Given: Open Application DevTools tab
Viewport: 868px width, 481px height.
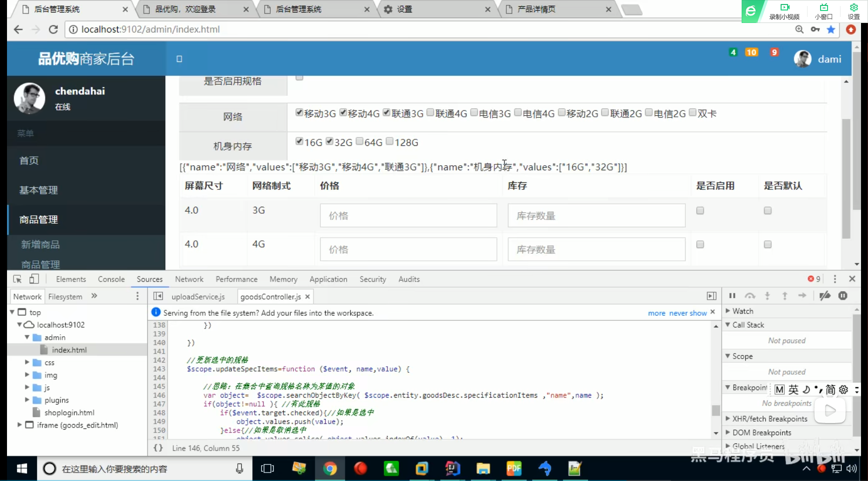Looking at the screenshot, I should click(x=328, y=279).
